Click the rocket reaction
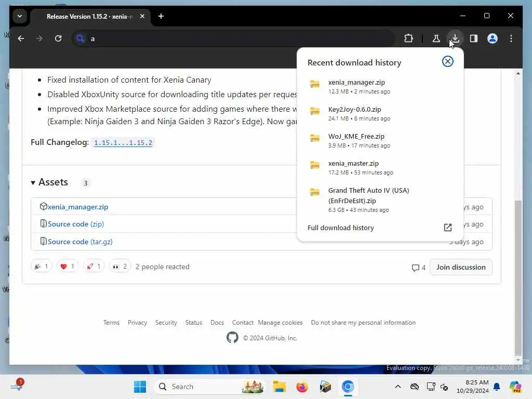Screen dimensions: 532x399 (x=94, y=267)
